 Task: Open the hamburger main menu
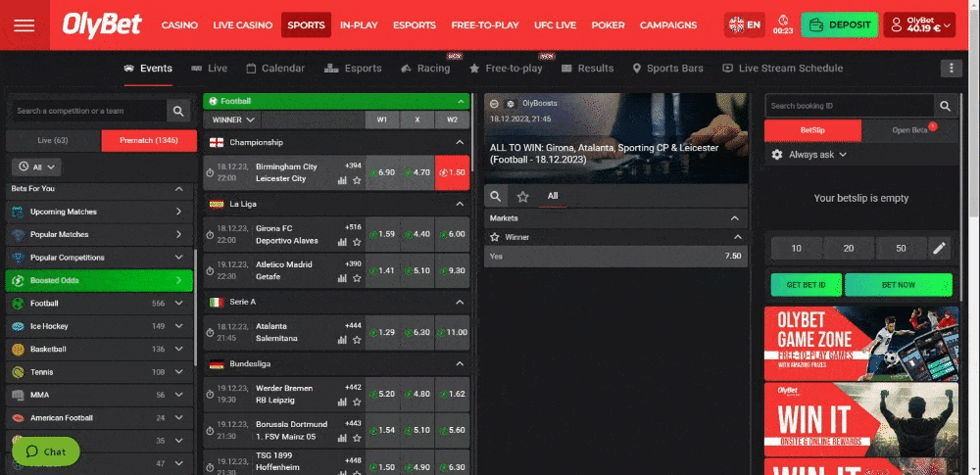pos(24,25)
